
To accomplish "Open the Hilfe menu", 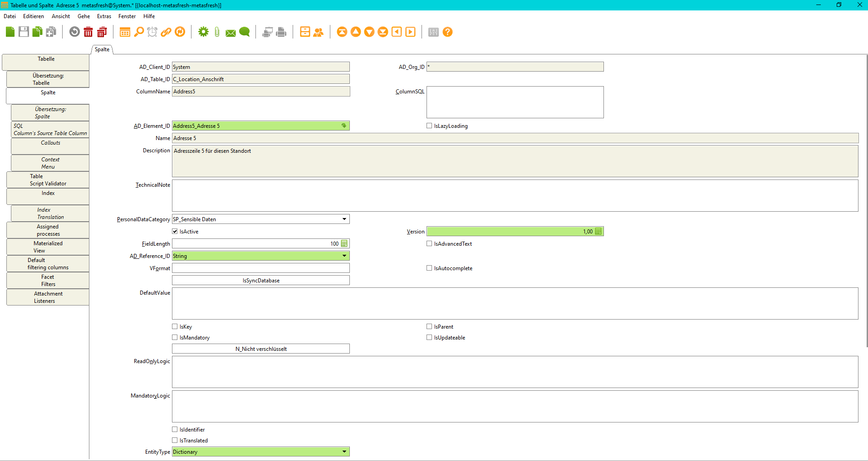I will point(149,16).
